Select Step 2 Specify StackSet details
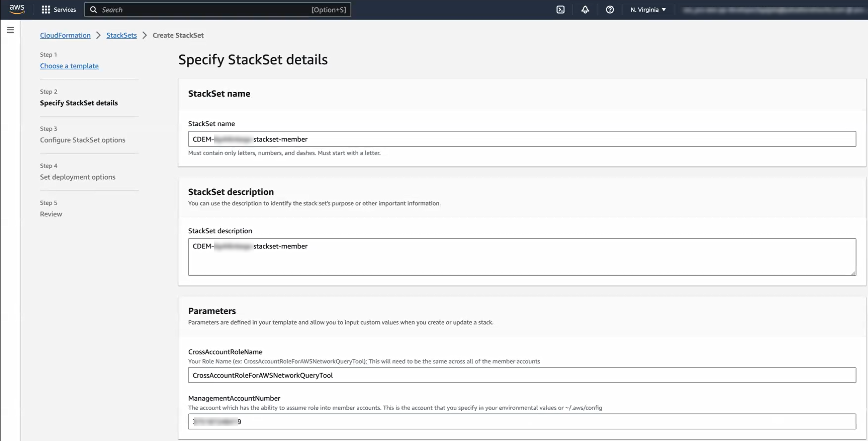Screen dimensions: 868x441 coord(79,103)
